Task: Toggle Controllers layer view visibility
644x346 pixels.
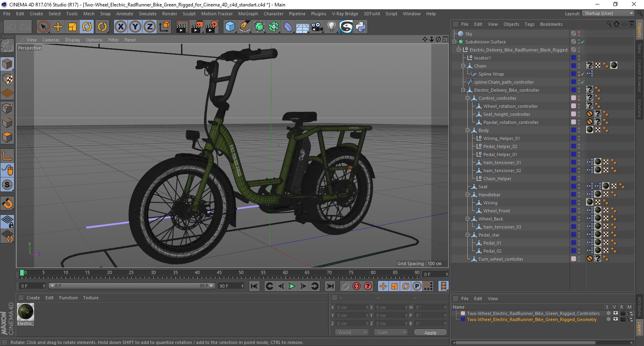Action: pyautogui.click(x=615, y=313)
